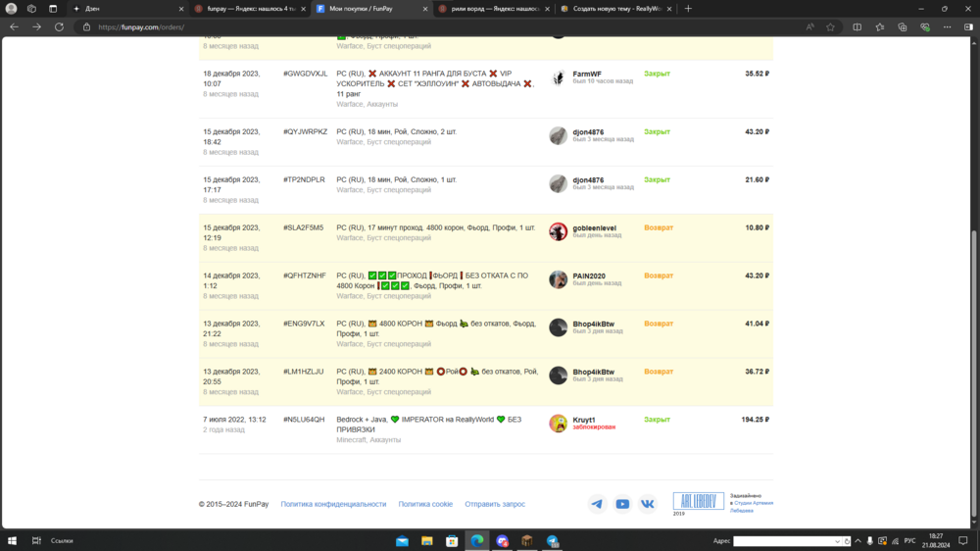
Task: Open workspaces icon next to profile
Action: [32, 9]
